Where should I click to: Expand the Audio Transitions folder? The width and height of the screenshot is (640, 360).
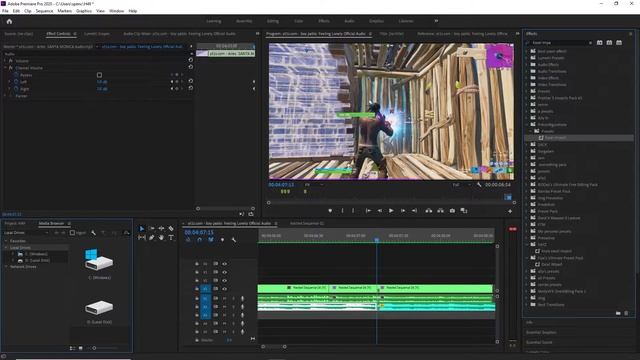click(527, 71)
